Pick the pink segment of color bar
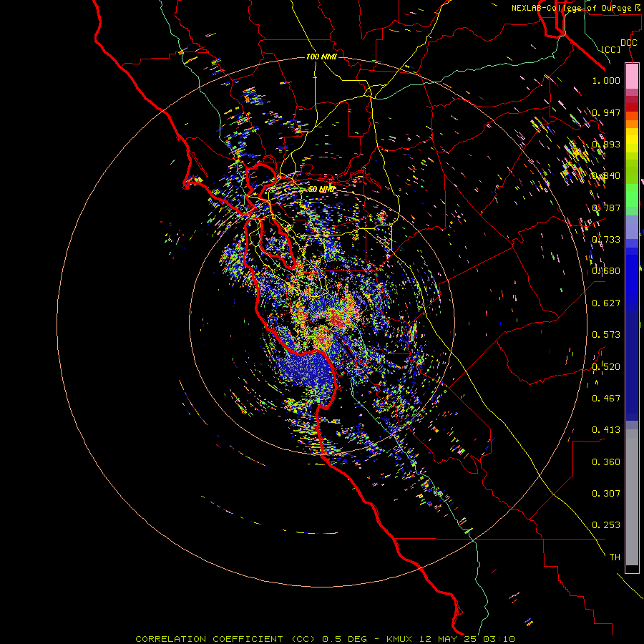644x644 pixels. 632,77
